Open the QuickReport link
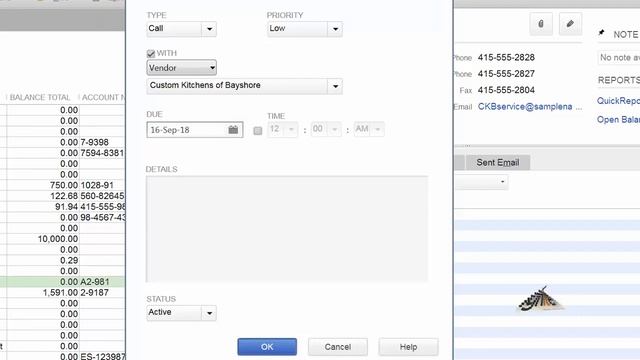The image size is (640, 360). (x=618, y=101)
